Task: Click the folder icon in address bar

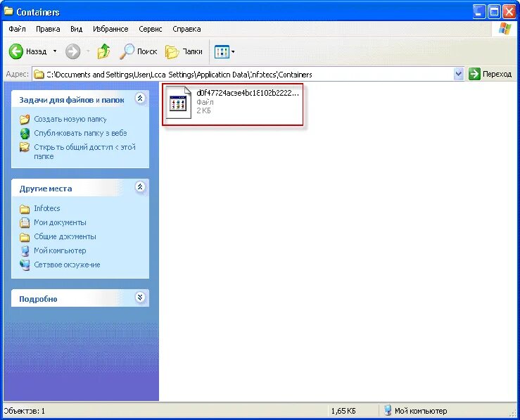Action: [39, 75]
